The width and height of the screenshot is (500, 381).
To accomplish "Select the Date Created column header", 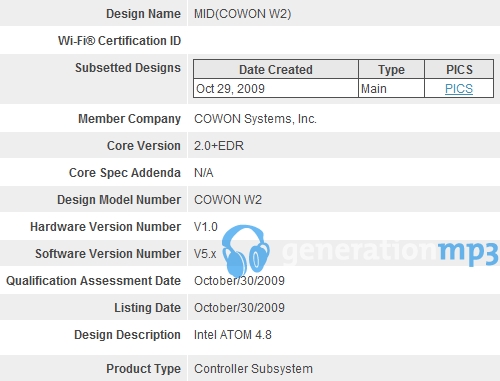I will (x=276, y=69).
